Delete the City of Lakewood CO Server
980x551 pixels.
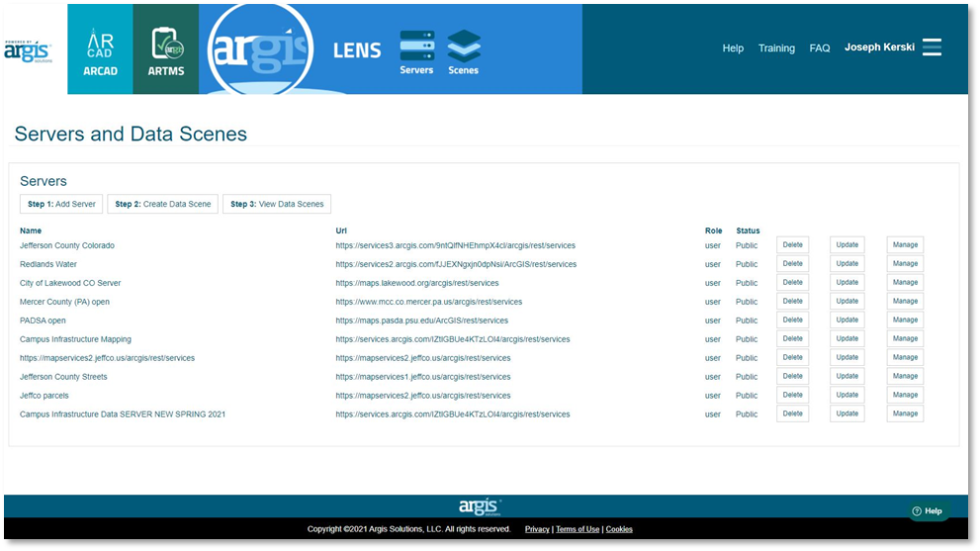(792, 283)
